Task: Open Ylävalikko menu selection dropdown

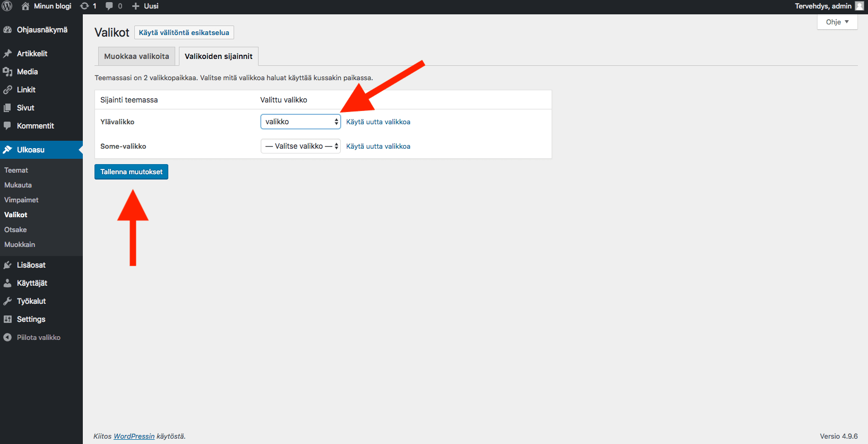Action: (x=300, y=122)
